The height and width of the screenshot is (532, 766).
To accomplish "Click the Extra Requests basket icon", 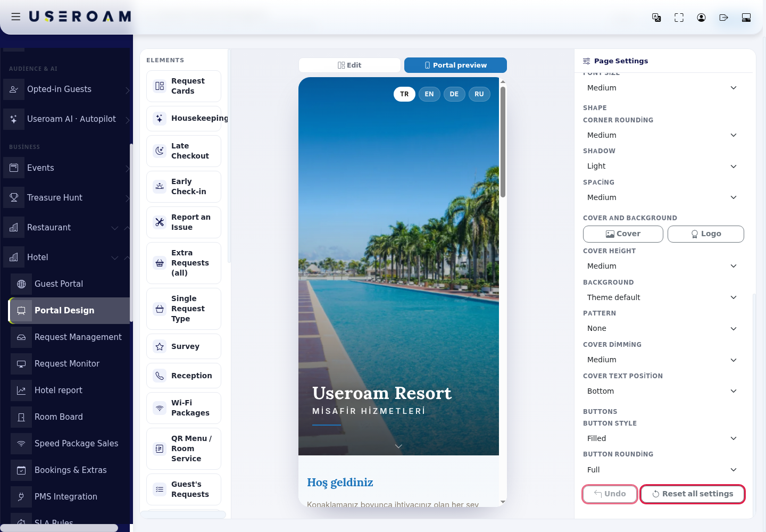I will coord(160,263).
